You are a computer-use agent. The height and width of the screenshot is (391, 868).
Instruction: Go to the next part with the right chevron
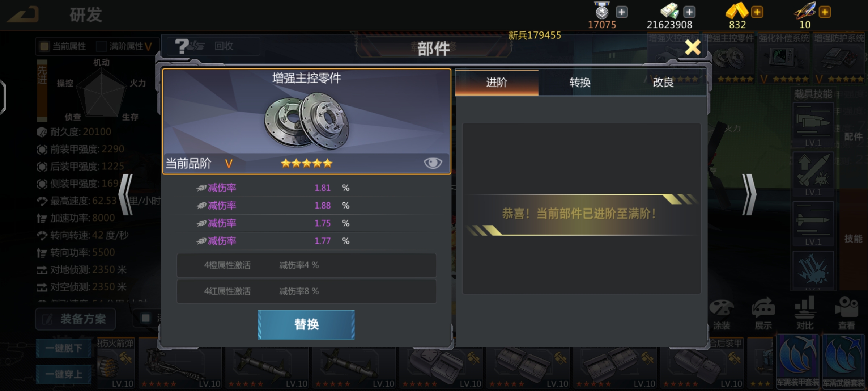(749, 194)
